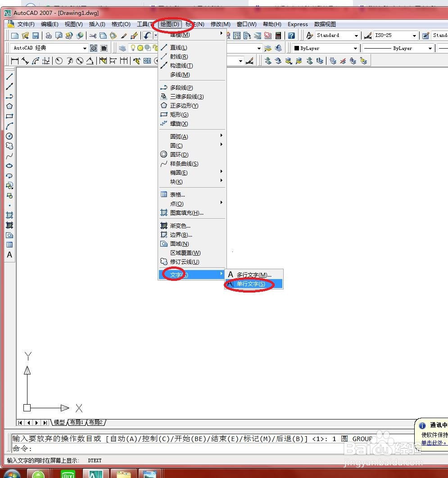Select the Ellipse tool in left toolbar
This screenshot has height=478, width=448.
[9, 166]
